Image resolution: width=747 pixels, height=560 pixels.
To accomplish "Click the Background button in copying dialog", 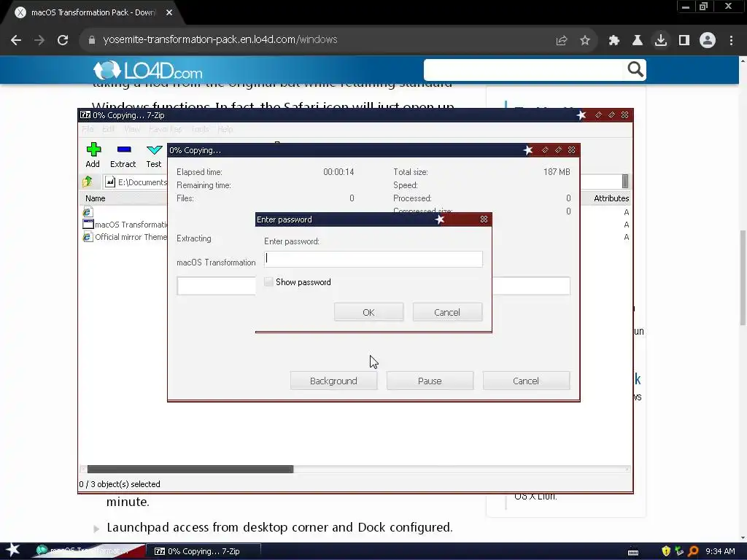I will coord(333,381).
